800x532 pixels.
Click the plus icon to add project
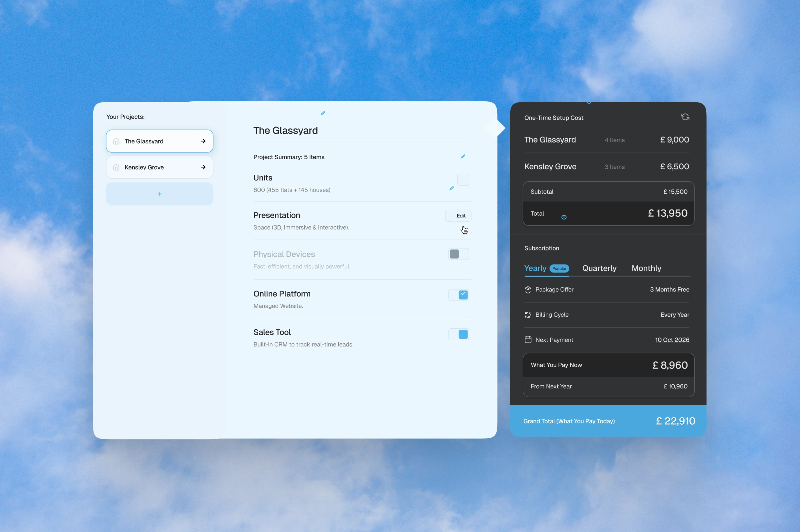[160, 194]
